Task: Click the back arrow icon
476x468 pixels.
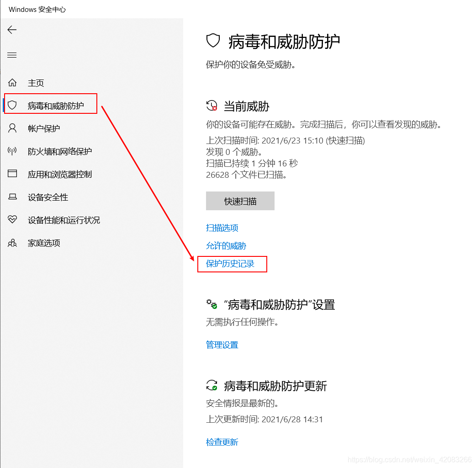Action: (12, 30)
